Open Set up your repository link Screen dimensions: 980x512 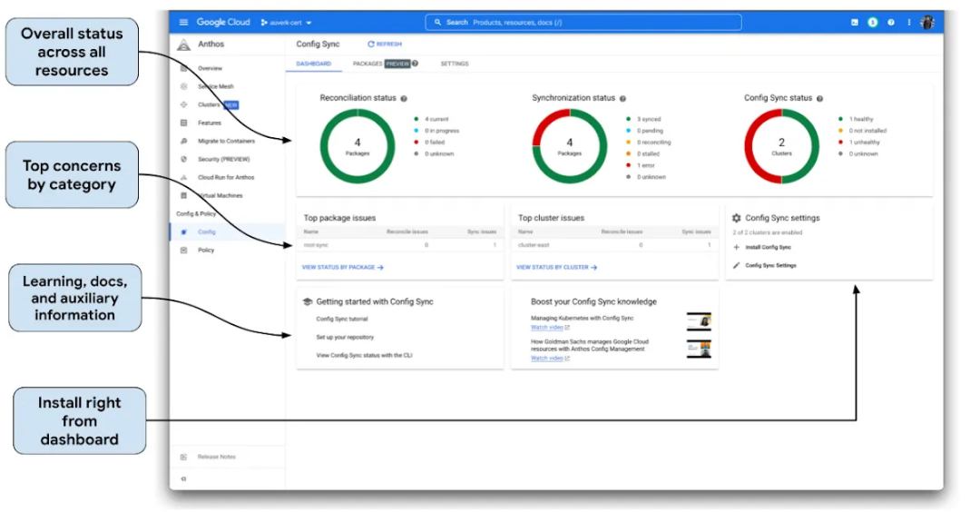click(x=345, y=338)
